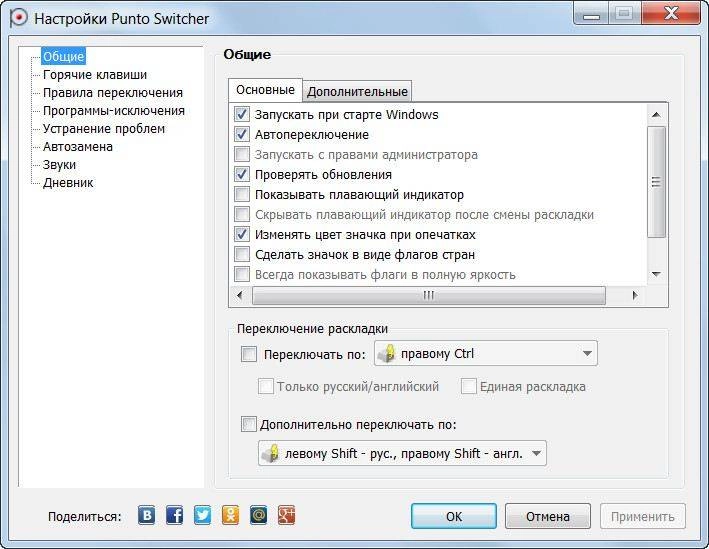The width and height of the screenshot is (709, 549).
Task: Click the options list scroll-down arrow
Action: tap(656, 274)
